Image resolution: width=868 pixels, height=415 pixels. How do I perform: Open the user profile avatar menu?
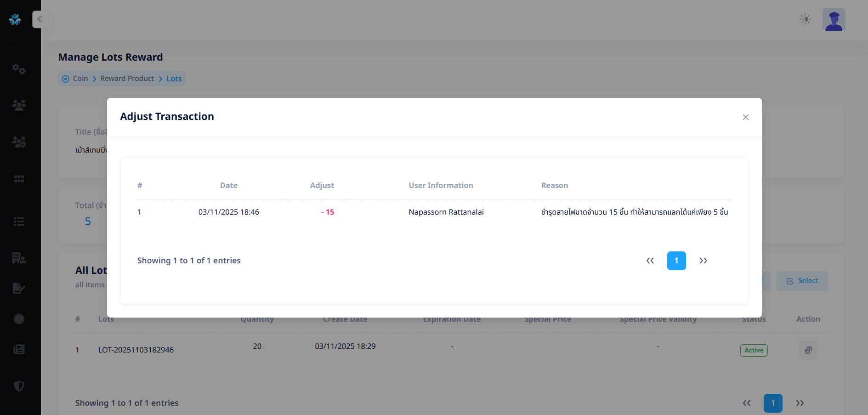(x=834, y=20)
